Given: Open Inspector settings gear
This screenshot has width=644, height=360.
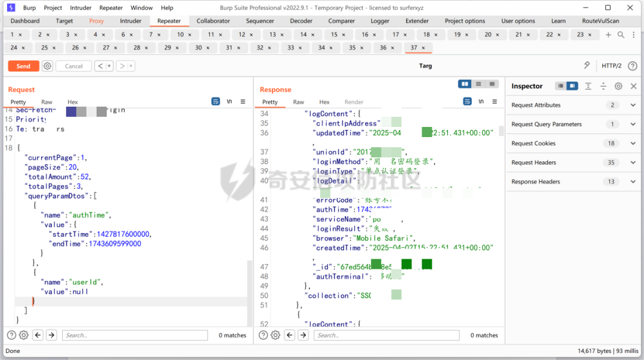Looking at the screenshot, I should (618, 86).
